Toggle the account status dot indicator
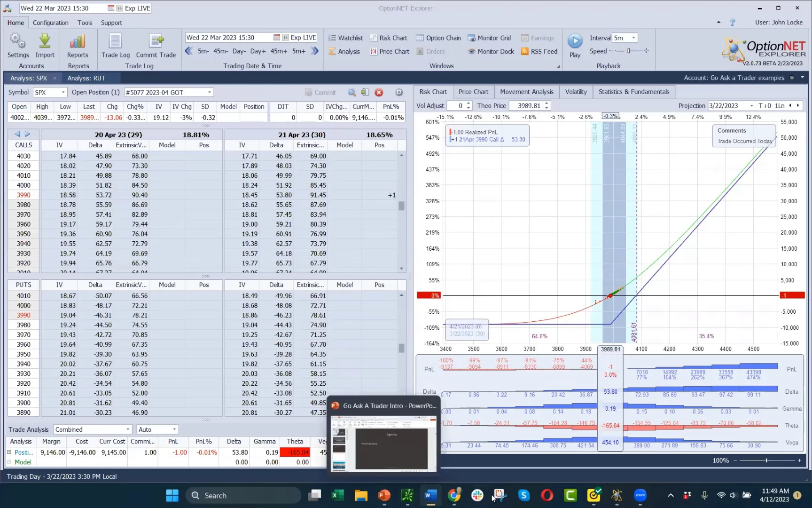This screenshot has width=812, height=508. coord(792,78)
